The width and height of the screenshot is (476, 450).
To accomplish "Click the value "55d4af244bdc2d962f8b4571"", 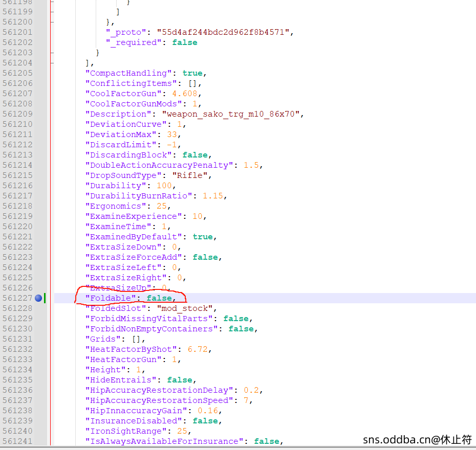I will click(223, 32).
